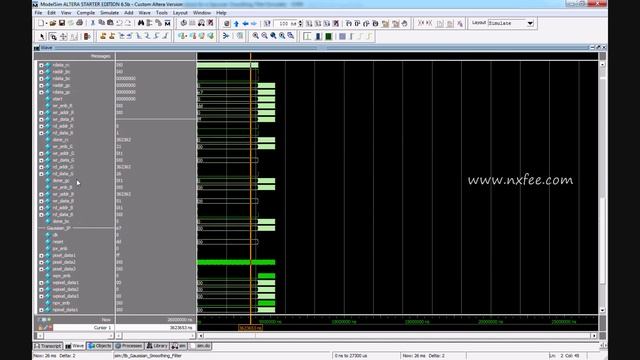This screenshot has height=360, width=640.
Task: Open the Compile menu
Action: point(86,13)
